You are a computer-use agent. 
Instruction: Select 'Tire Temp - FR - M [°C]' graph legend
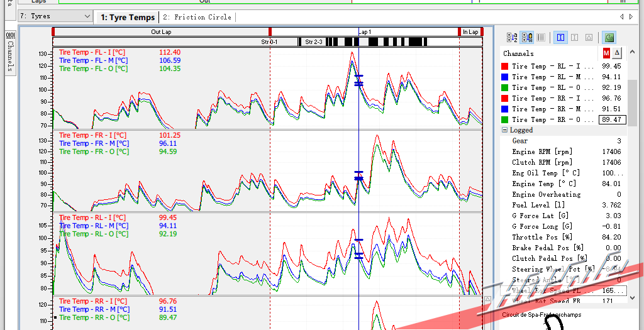coord(94,143)
